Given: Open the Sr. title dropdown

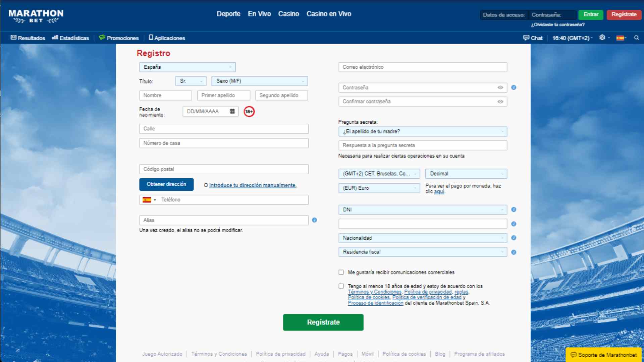Looking at the screenshot, I should pyautogui.click(x=191, y=81).
